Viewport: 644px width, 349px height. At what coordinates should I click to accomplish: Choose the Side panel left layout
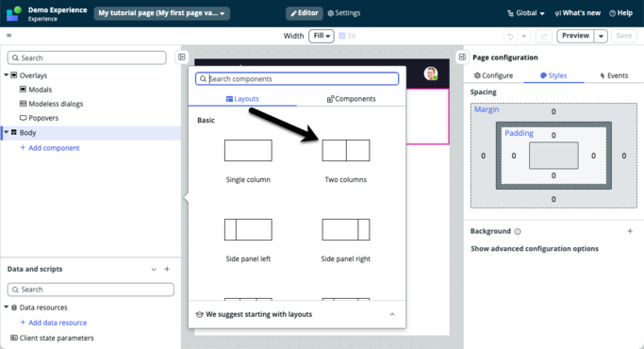coord(248,230)
